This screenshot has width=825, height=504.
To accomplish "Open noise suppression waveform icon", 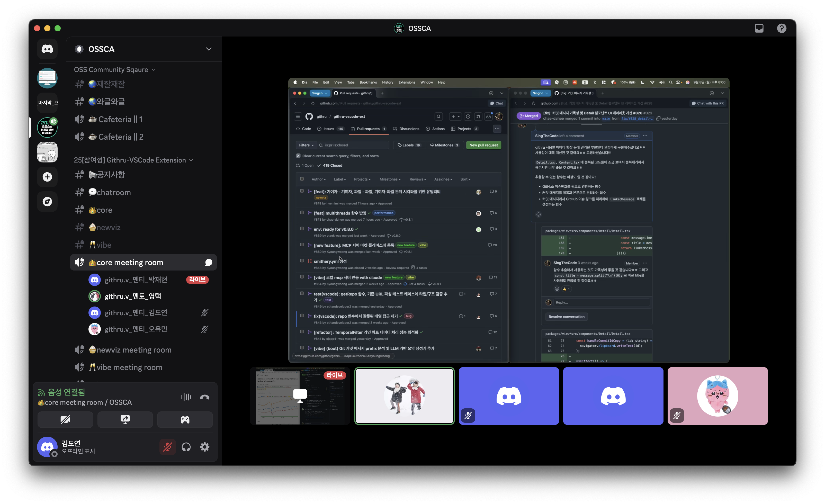I will coord(186,397).
